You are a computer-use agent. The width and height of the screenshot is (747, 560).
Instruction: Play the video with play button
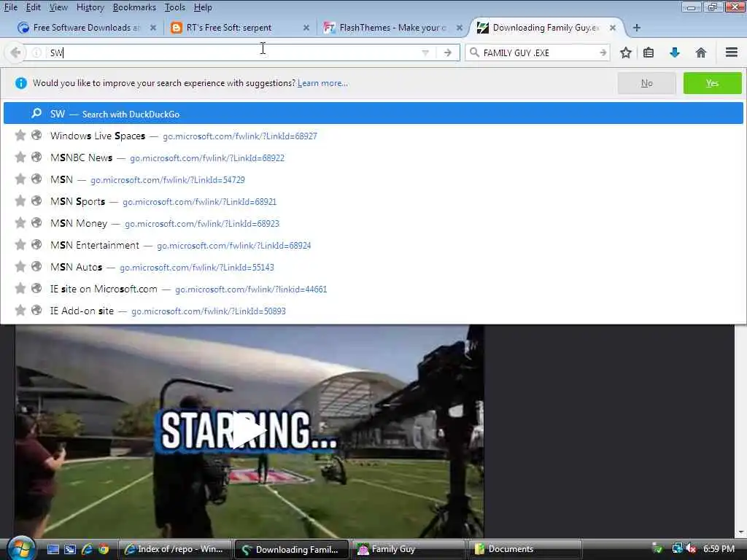point(248,430)
